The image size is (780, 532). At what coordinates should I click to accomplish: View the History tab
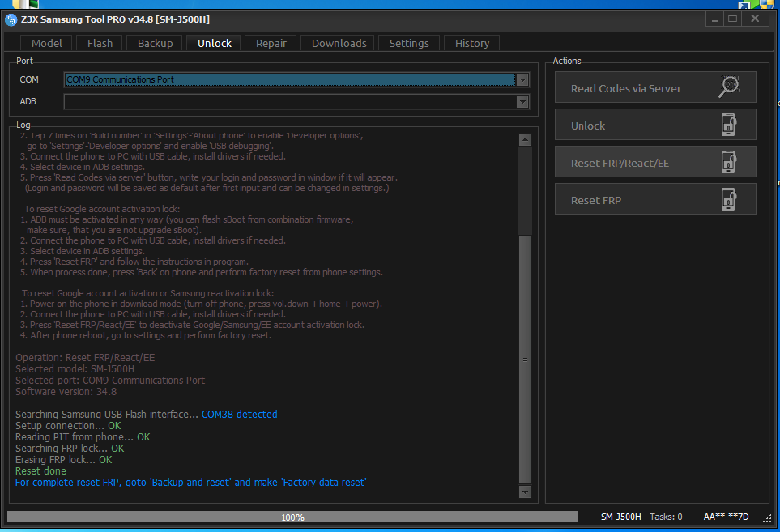point(471,43)
